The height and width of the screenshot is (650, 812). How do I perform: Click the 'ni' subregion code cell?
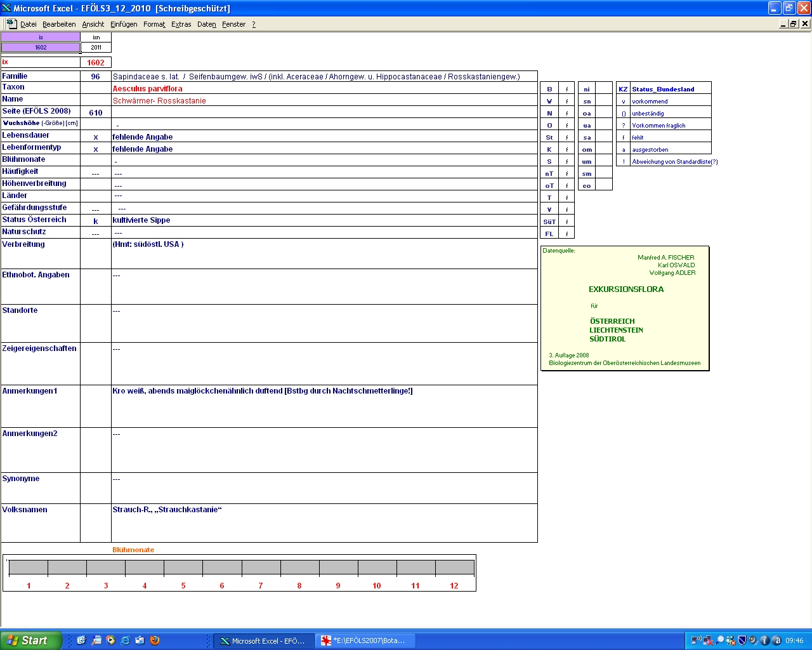(587, 89)
